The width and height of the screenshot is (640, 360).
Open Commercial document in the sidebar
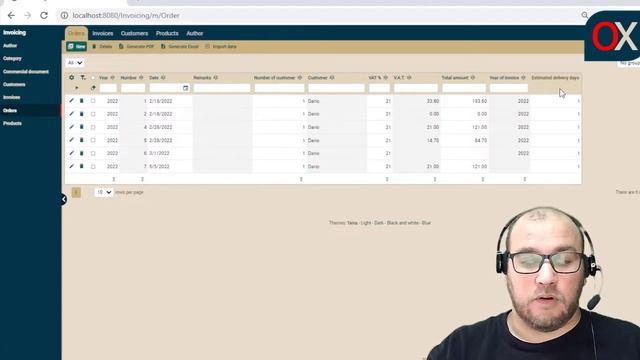click(26, 71)
